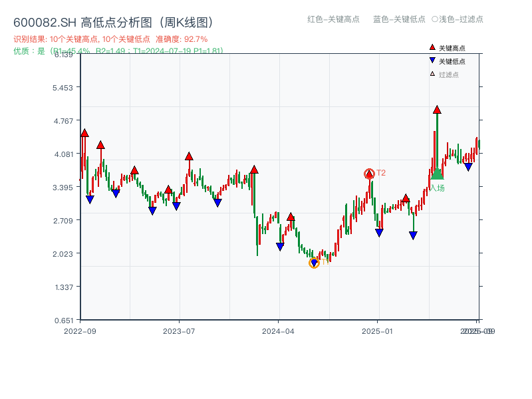Select the blue 关键低点 triangle in the legend
The width and height of the screenshot is (532, 399).
pyautogui.click(x=432, y=59)
